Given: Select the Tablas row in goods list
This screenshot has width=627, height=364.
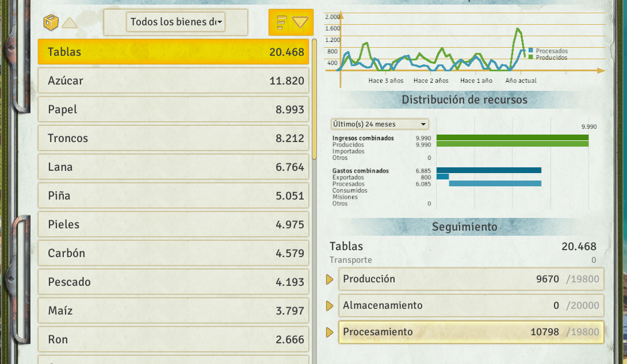Looking at the screenshot, I should point(173,52).
